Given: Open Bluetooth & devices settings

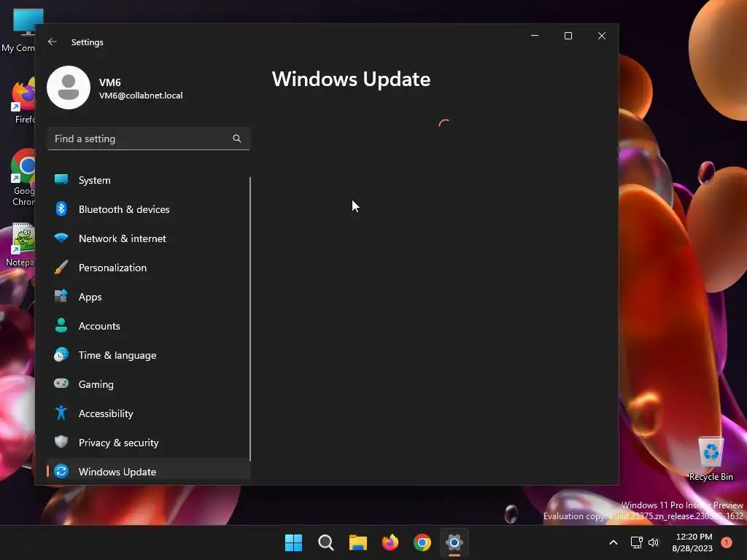Looking at the screenshot, I should click(x=149, y=209).
